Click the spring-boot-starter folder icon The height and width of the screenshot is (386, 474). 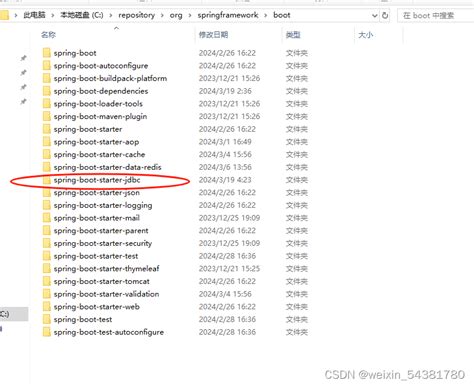click(47, 129)
